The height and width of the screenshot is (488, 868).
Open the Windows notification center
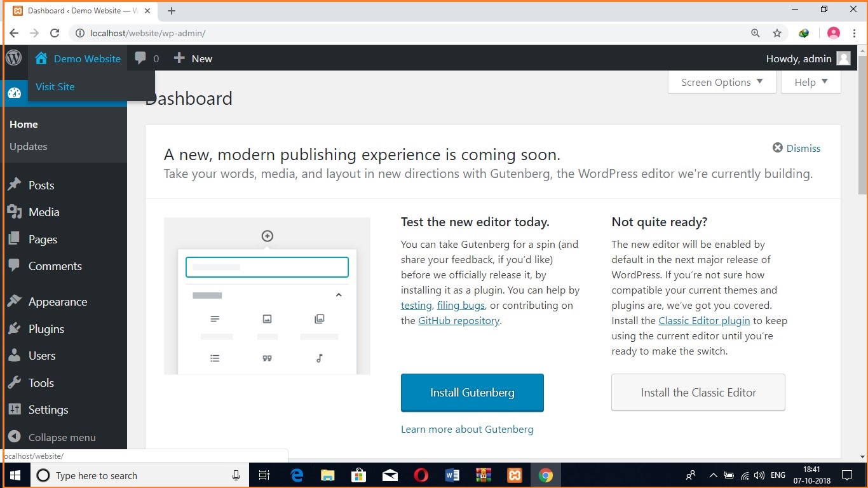(x=846, y=475)
